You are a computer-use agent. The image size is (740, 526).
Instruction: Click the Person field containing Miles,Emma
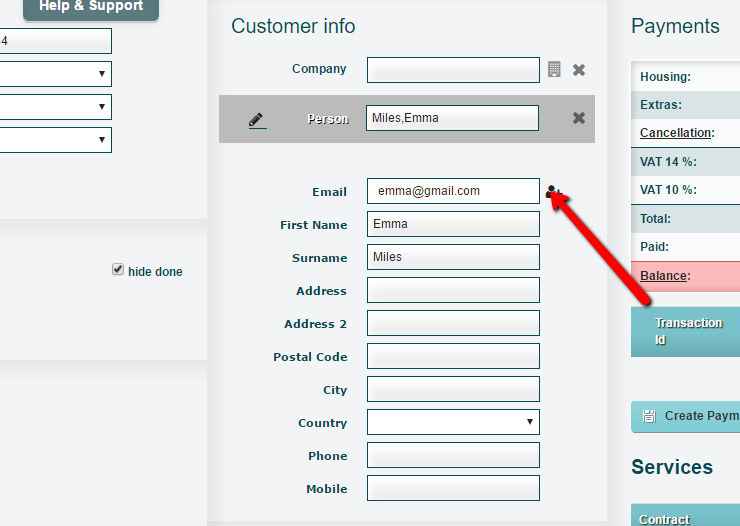pyautogui.click(x=452, y=118)
